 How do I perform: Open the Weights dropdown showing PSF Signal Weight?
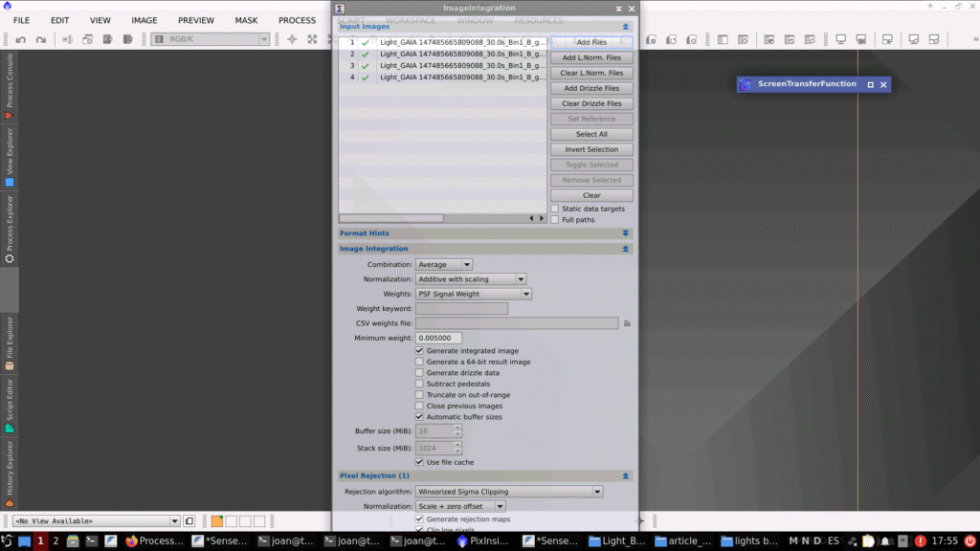pos(473,294)
